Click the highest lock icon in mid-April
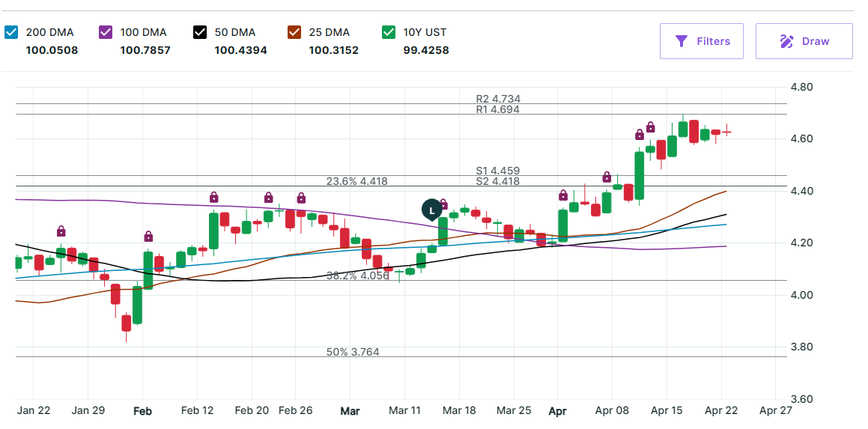The width and height of the screenshot is (868, 429). [651, 127]
